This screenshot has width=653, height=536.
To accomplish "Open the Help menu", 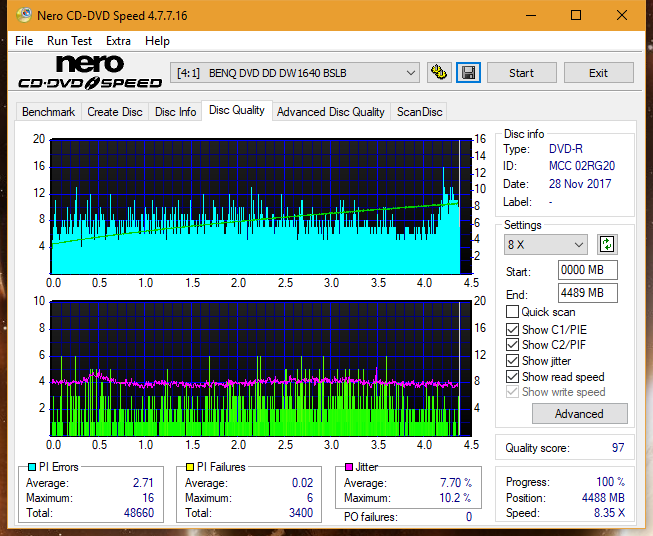I will tap(157, 41).
